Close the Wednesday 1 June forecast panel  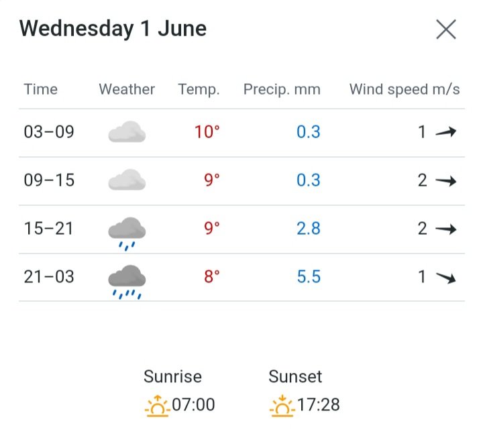pyautogui.click(x=446, y=30)
